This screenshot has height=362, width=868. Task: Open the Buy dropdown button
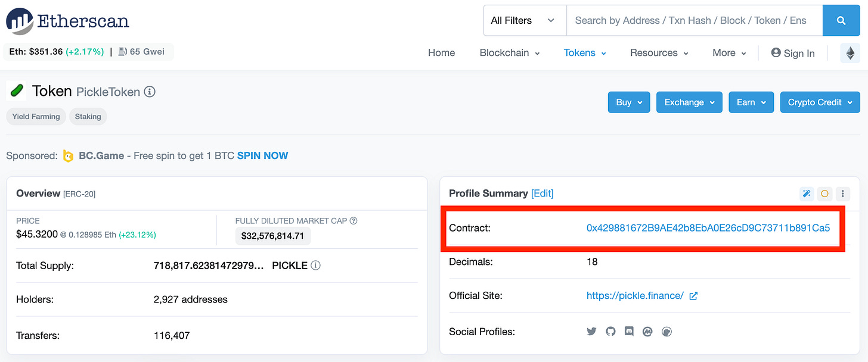pyautogui.click(x=629, y=102)
